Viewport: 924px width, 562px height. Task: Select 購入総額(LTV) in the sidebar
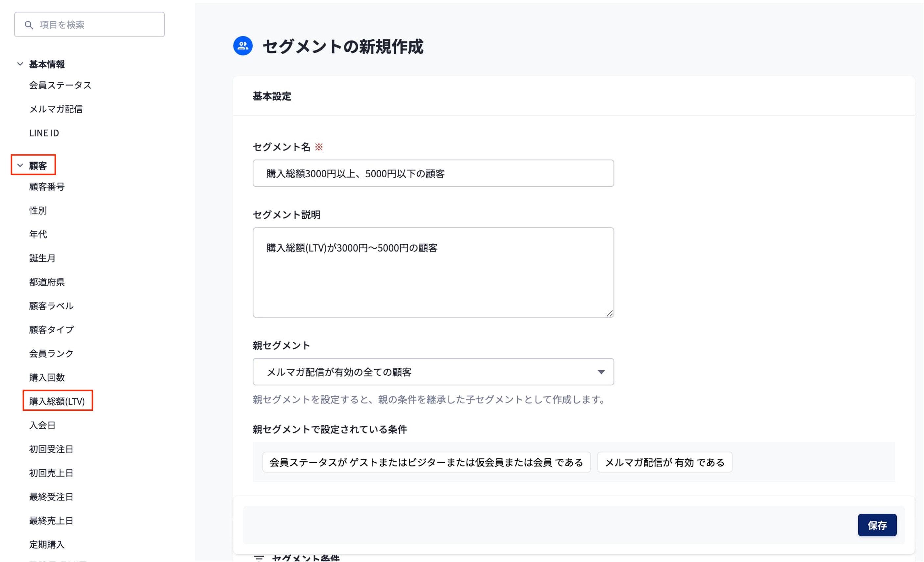tap(57, 401)
